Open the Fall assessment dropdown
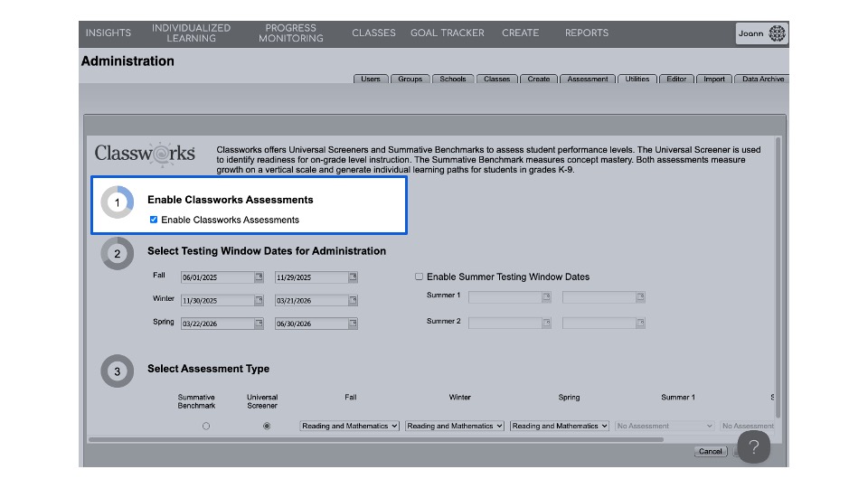 pos(349,426)
